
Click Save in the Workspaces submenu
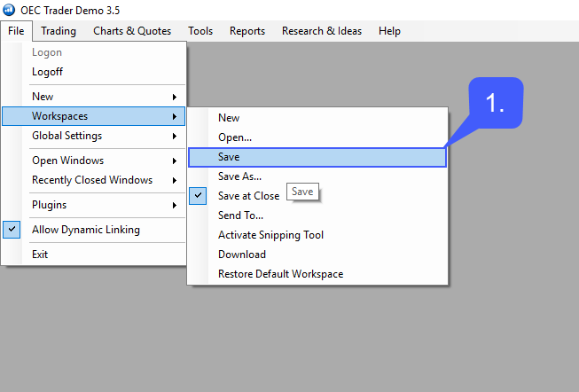point(317,157)
